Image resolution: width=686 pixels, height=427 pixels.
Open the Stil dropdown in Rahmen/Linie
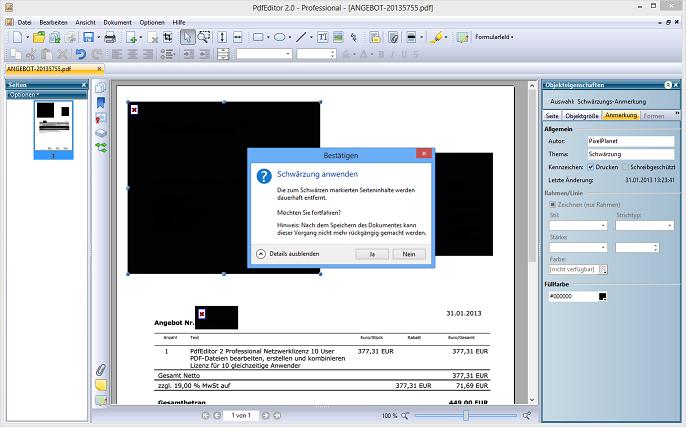point(578,226)
